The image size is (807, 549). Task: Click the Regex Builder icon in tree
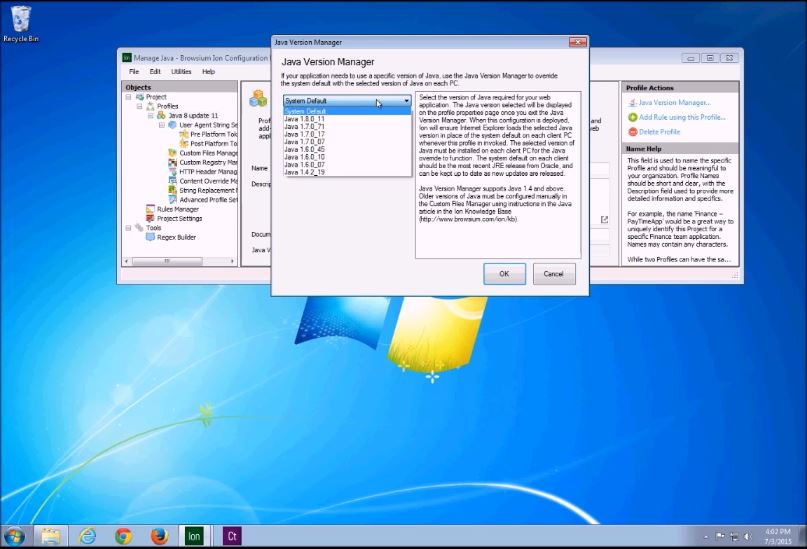(150, 237)
